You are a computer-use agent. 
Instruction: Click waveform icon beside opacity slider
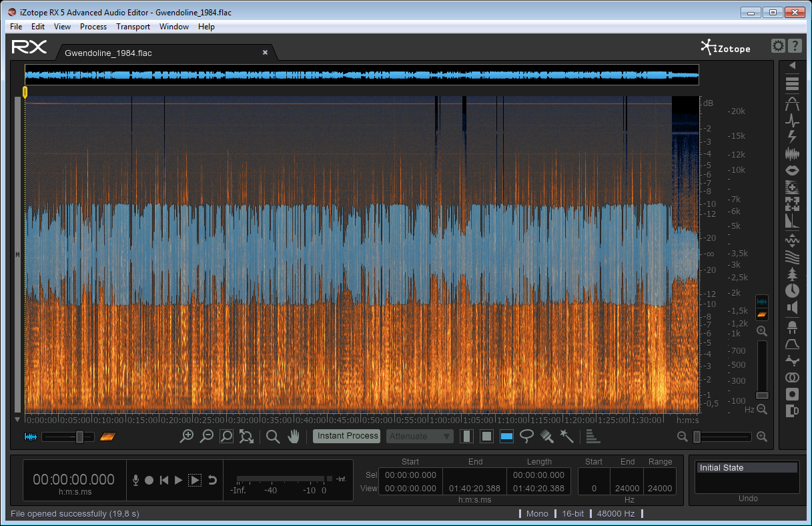(x=31, y=437)
